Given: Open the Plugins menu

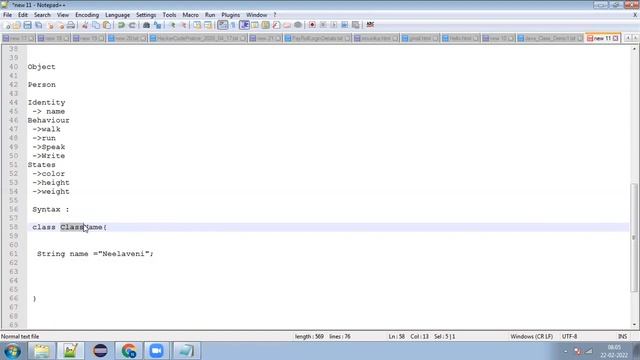Looking at the screenshot, I should click(x=231, y=15).
